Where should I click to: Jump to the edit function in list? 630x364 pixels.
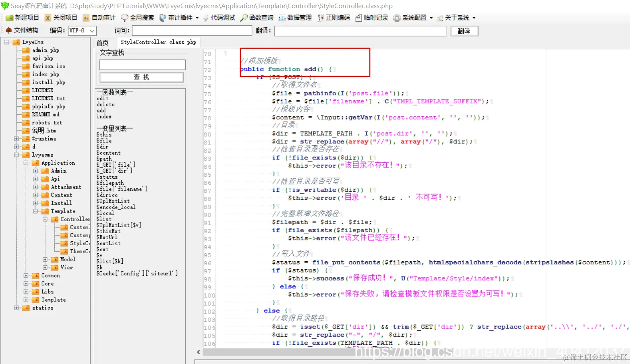click(102, 98)
